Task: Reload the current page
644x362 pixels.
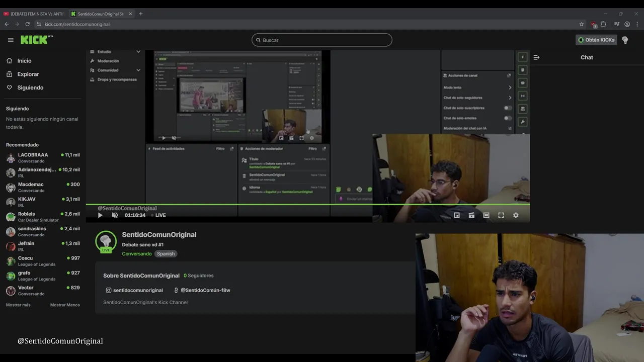Action: (28, 24)
